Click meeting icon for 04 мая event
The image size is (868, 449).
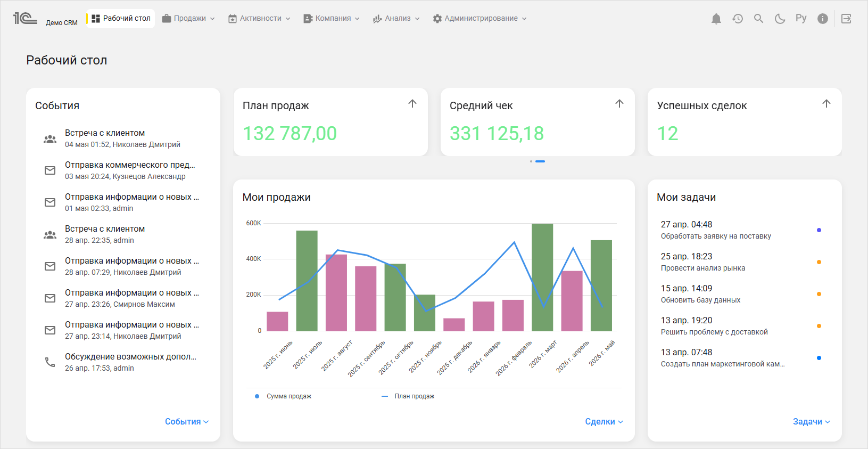click(x=50, y=138)
